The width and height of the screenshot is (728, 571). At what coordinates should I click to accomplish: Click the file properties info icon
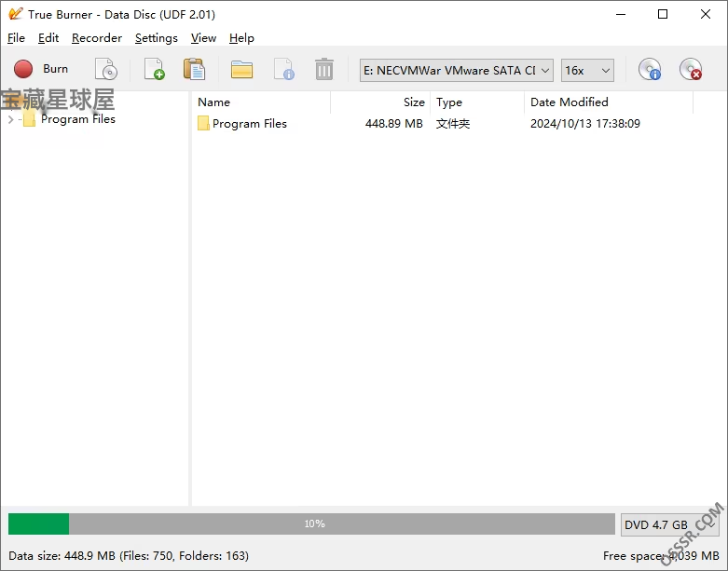[283, 70]
